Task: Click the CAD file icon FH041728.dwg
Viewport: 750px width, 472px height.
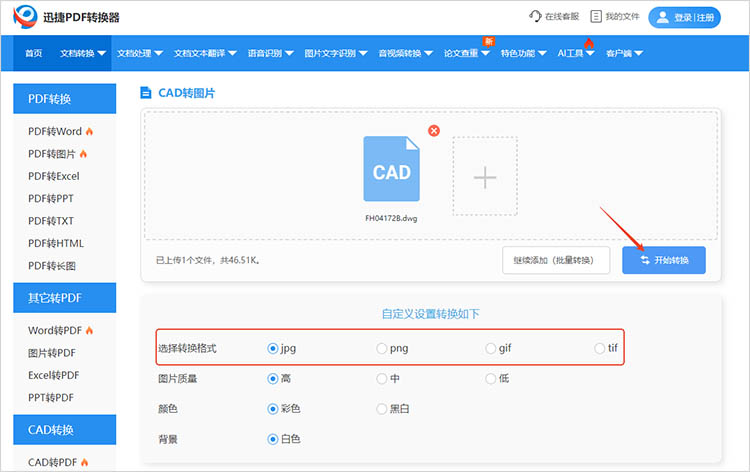Action: coord(391,169)
